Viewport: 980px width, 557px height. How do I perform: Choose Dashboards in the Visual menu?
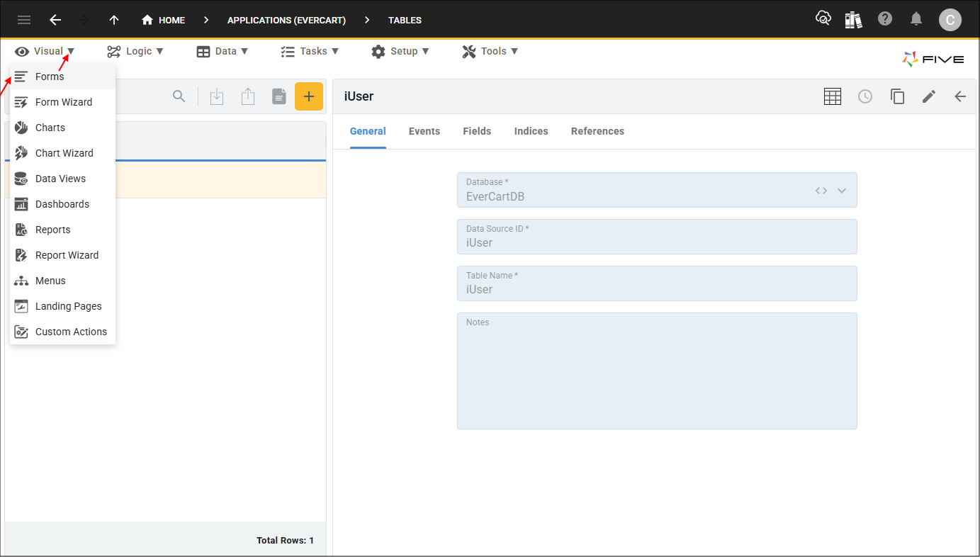[62, 204]
